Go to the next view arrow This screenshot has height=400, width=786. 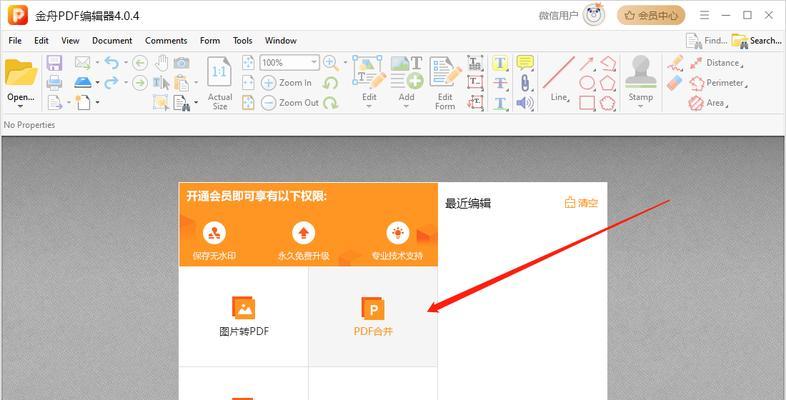pyautogui.click(x=140, y=83)
